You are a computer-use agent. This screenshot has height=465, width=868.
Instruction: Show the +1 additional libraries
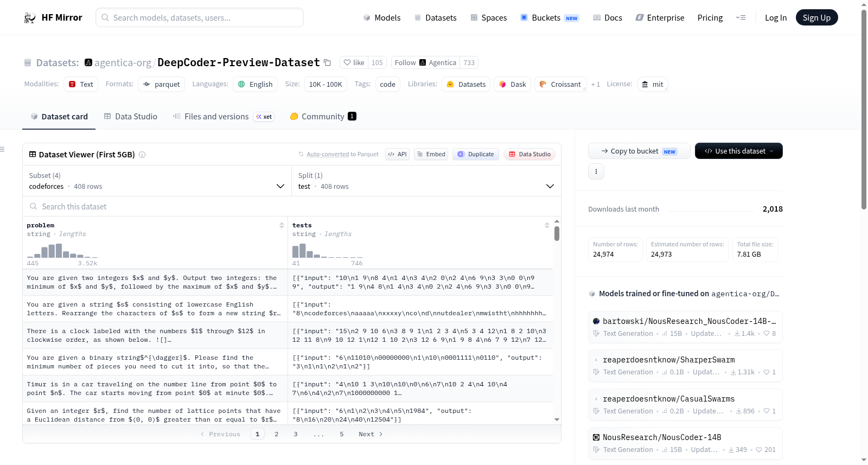[x=596, y=84]
